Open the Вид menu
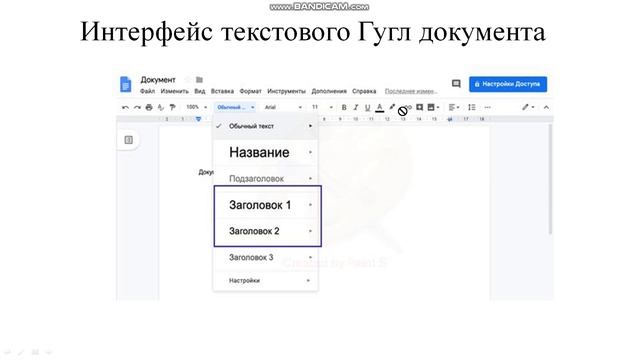 (x=200, y=91)
